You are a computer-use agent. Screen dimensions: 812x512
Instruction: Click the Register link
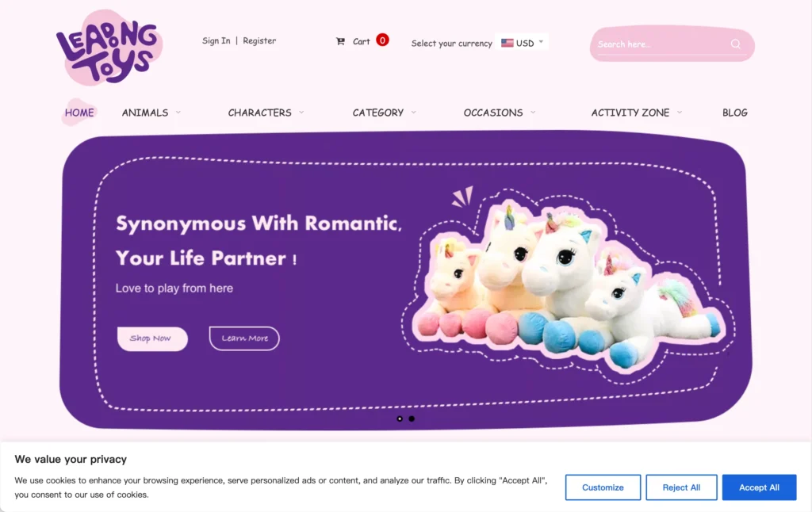(x=259, y=40)
